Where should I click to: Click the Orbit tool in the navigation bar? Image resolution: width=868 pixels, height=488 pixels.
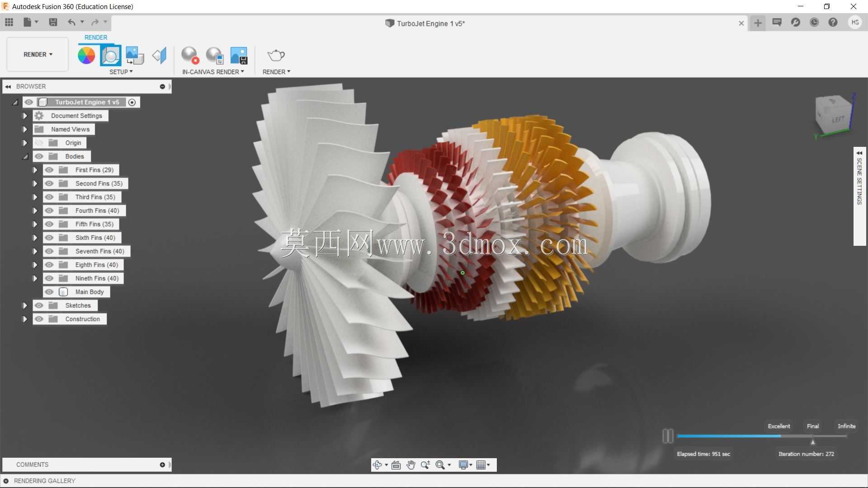(x=377, y=465)
